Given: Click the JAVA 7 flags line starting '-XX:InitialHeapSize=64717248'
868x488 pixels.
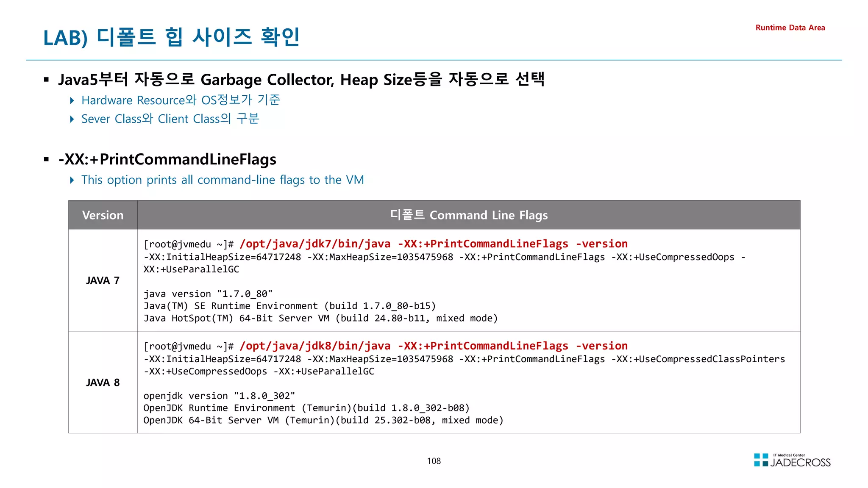Looking at the screenshot, I should click(x=445, y=257).
